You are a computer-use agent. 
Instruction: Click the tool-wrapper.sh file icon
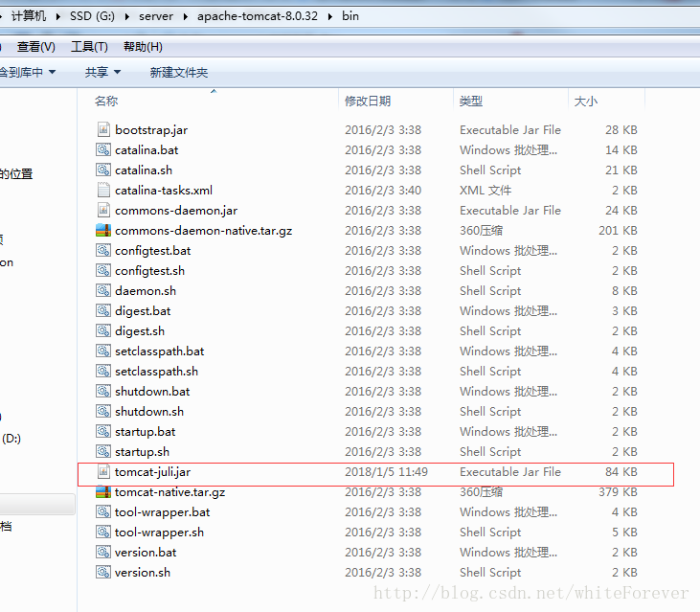(x=103, y=532)
